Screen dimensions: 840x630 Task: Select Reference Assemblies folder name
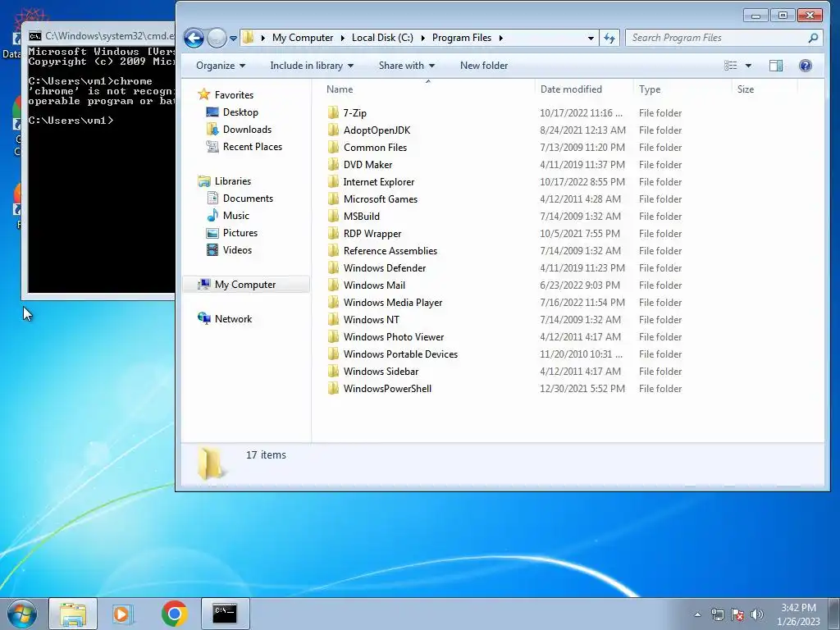click(x=390, y=251)
